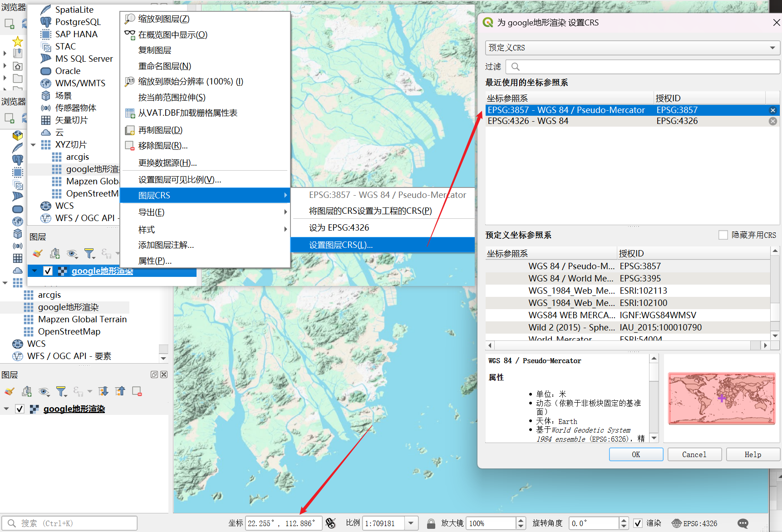This screenshot has width=782, height=532.
Task: Click the OK button in the CRS dialog
Action: click(x=635, y=454)
